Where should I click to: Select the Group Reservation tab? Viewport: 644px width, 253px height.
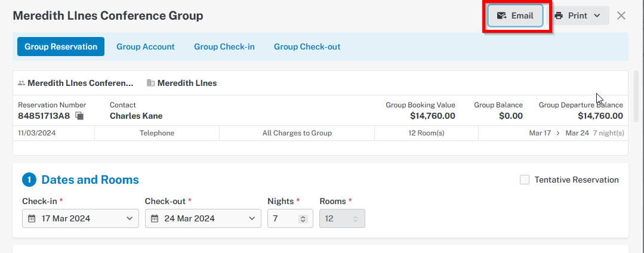[61, 47]
